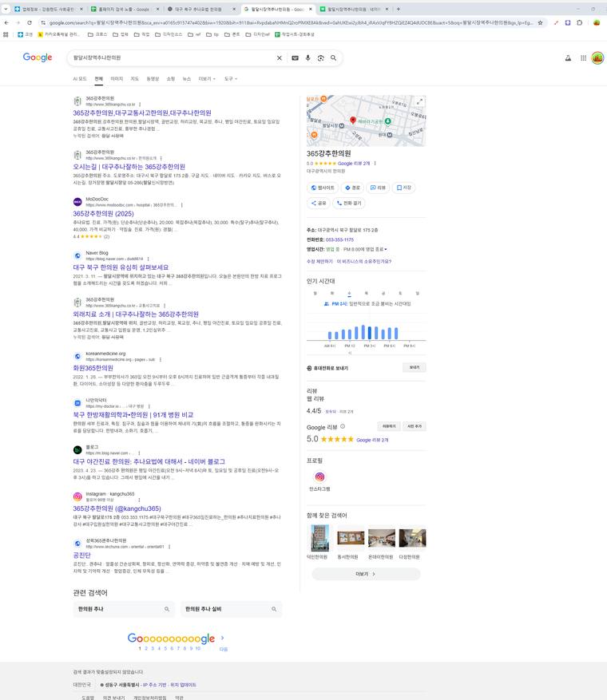Go to next results page arrow
Screen dimensions: 607x700
click(x=222, y=638)
